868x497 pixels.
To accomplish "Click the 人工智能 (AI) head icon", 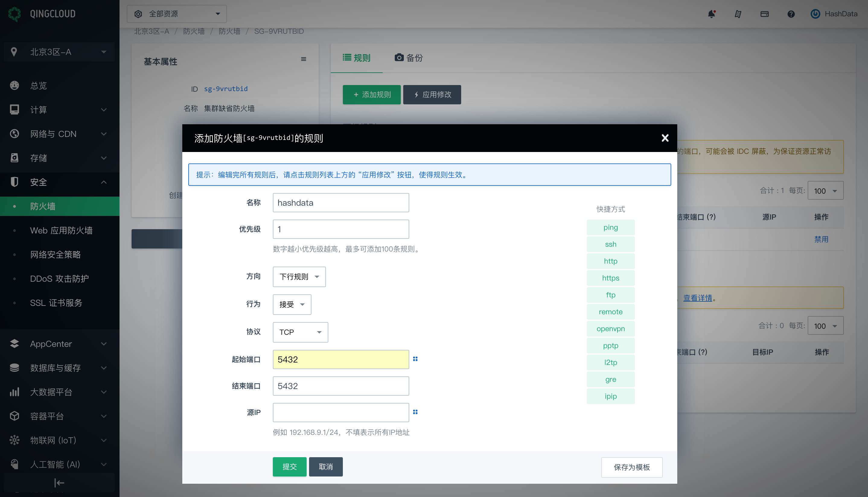I will pyautogui.click(x=14, y=464).
